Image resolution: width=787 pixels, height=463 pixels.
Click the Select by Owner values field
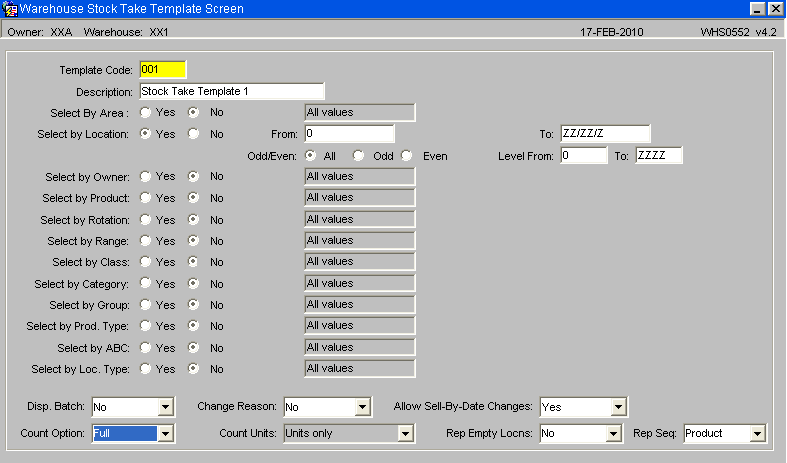tap(360, 176)
